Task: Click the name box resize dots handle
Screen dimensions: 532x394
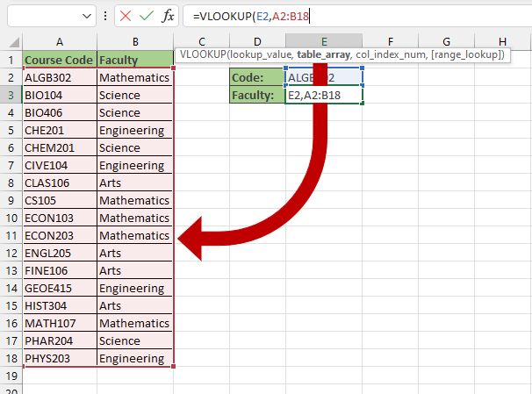Action: click(x=106, y=16)
